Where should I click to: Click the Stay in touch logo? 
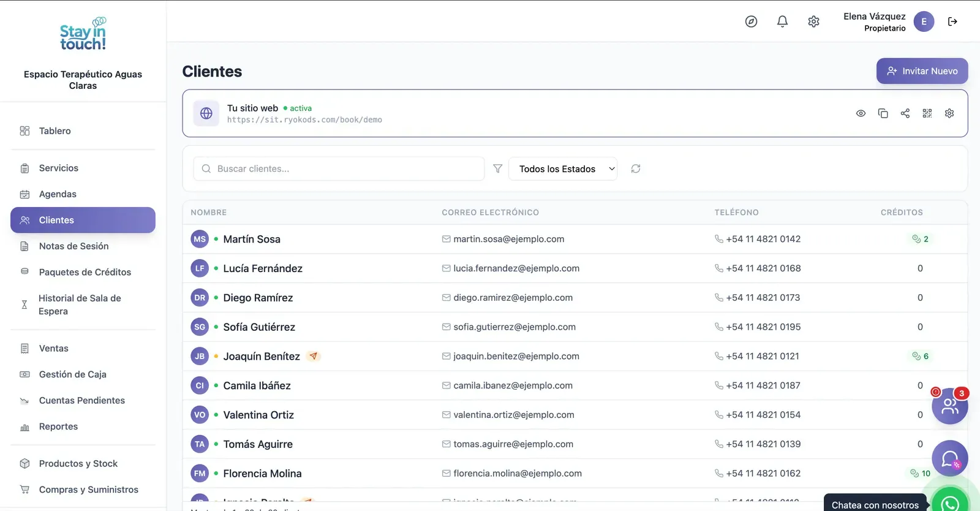click(83, 34)
